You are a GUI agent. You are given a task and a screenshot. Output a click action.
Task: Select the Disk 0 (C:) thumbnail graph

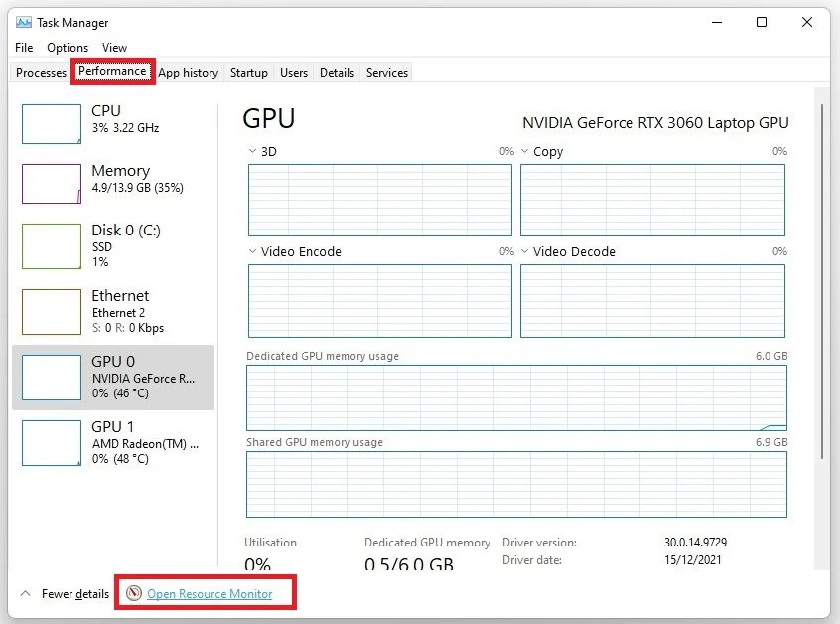(52, 246)
